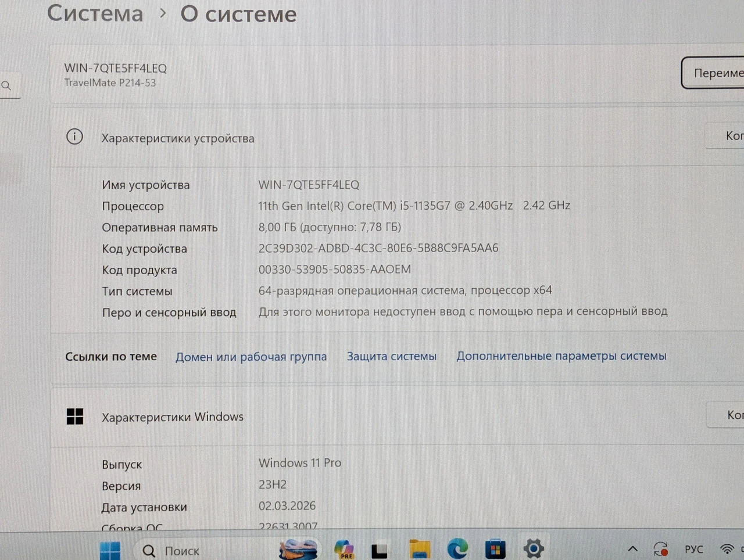Click the device ID 2C39D302-ADBD-4C3C-80E6-5B88C9FA5AA6
744x560 pixels.
pos(378,248)
